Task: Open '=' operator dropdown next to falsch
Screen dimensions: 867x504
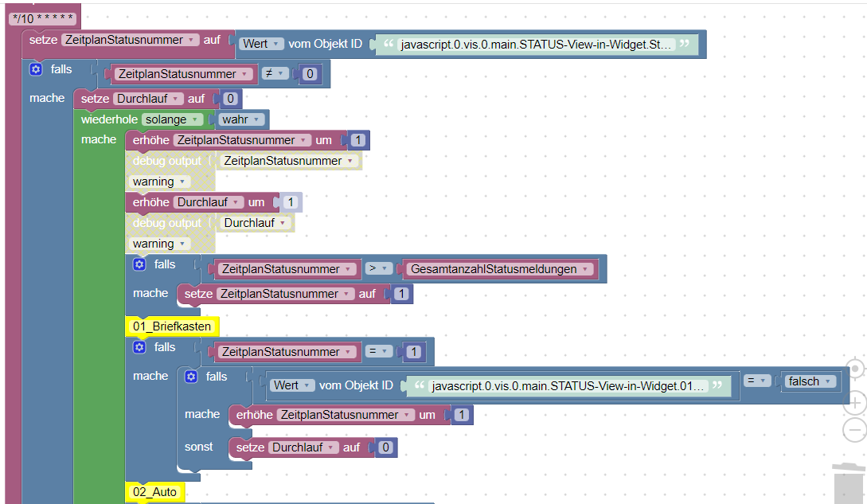Action: pyautogui.click(x=756, y=381)
